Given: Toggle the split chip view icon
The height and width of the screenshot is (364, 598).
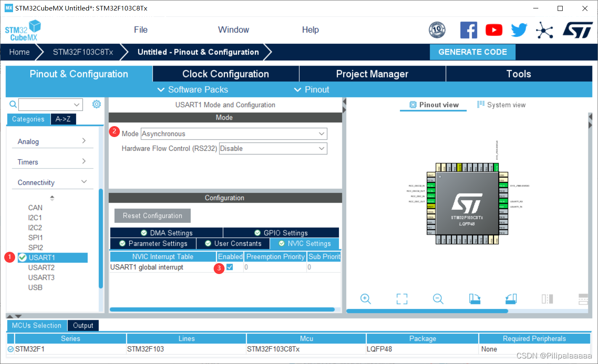Looking at the screenshot, I should click(547, 299).
